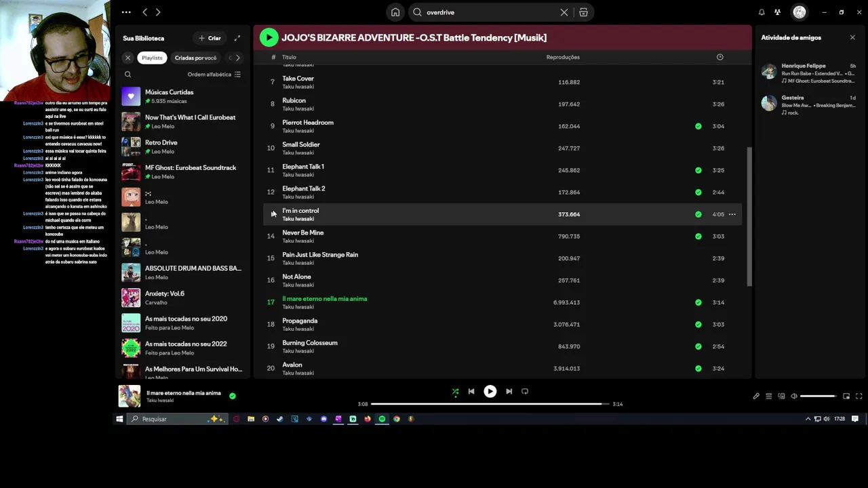Toggle saved checkmark on Pierrot Headroom

[698, 126]
